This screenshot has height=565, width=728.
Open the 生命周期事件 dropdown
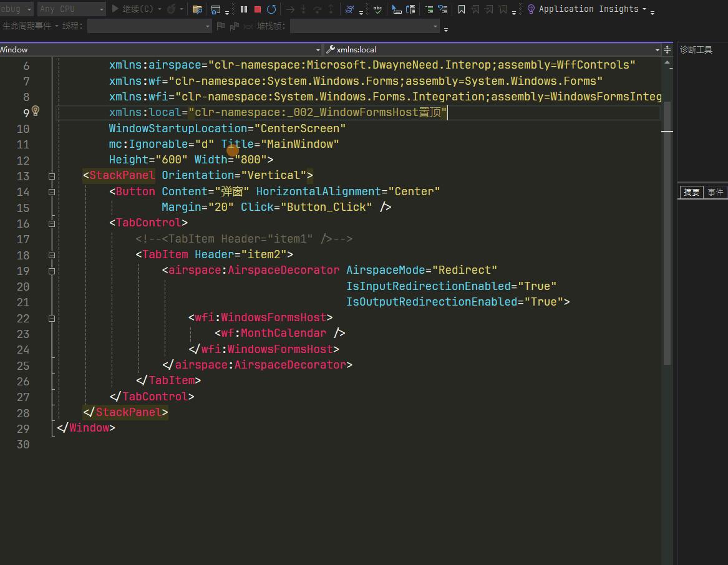[x=31, y=26]
